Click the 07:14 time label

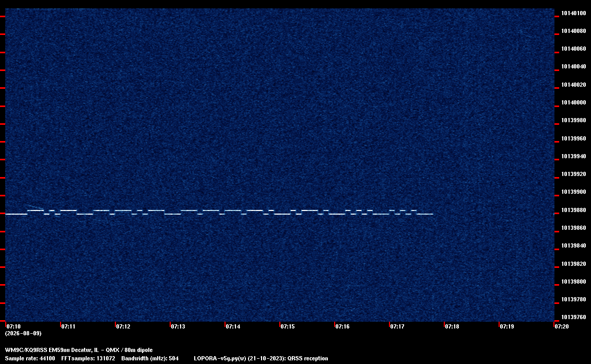coord(233,326)
